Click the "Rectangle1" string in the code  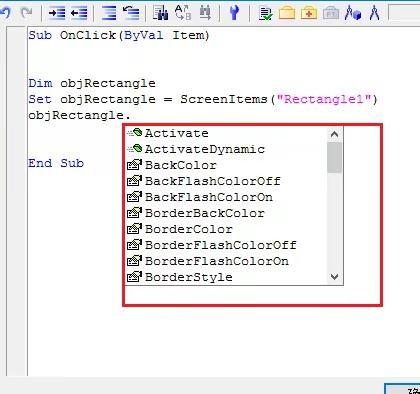tap(323, 99)
